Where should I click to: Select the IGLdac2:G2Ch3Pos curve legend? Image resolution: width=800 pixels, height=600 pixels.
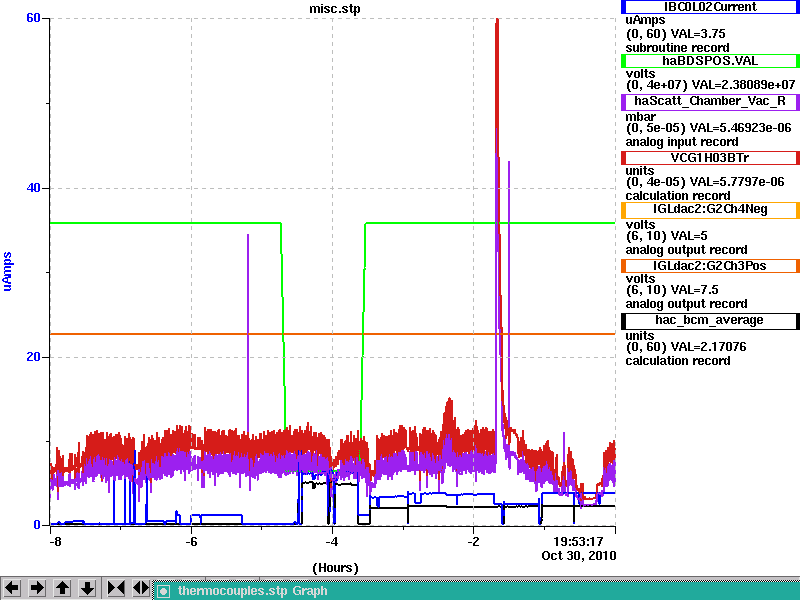pyautogui.click(x=710, y=266)
